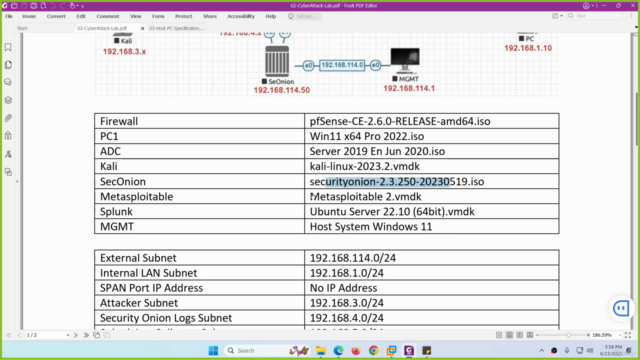Open the Layers panel icon in sidebar
This screenshot has height=360, width=640.
pos(8,100)
